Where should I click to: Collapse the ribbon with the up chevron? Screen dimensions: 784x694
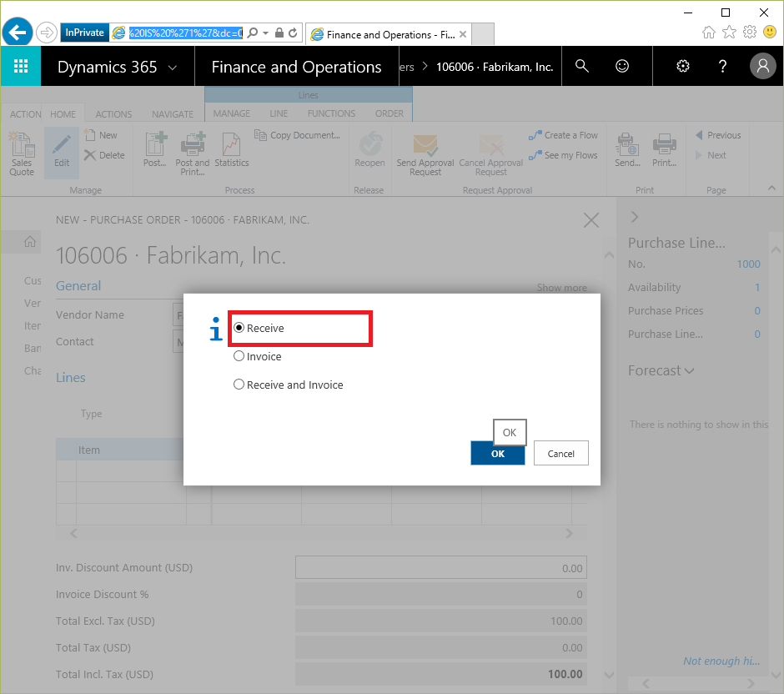pyautogui.click(x=771, y=188)
